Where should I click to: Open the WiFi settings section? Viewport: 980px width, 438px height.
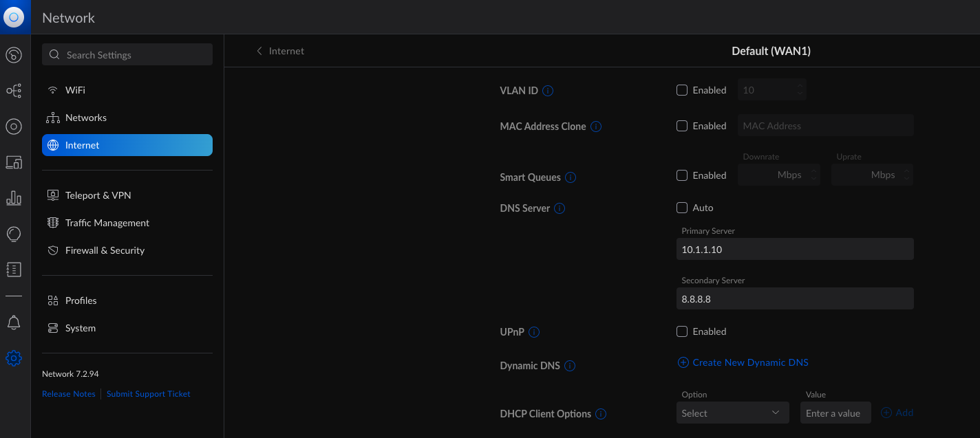(x=75, y=90)
